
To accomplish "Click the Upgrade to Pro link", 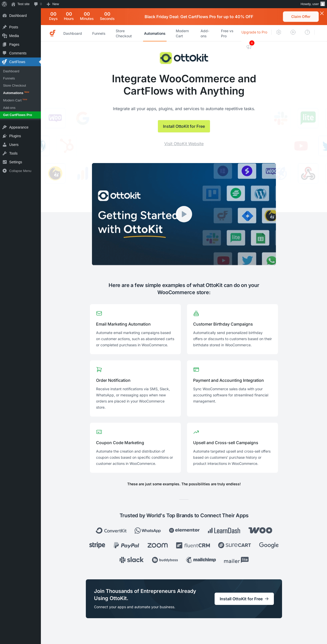I will [x=254, y=32].
